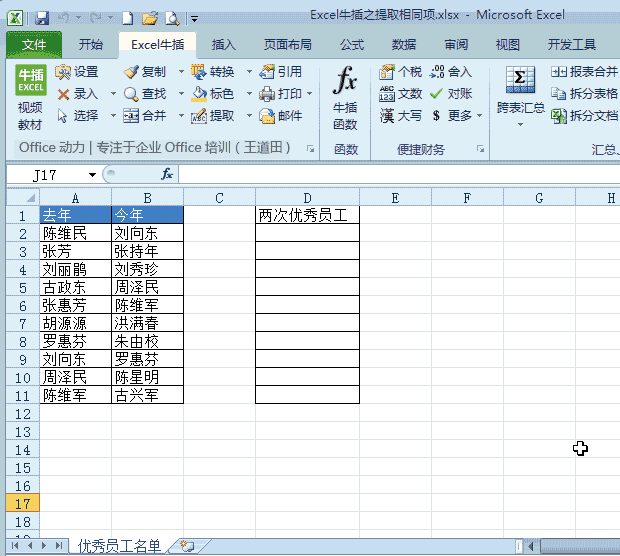
Task: Switch to the 开发工具 Developer tab
Action: 572,45
